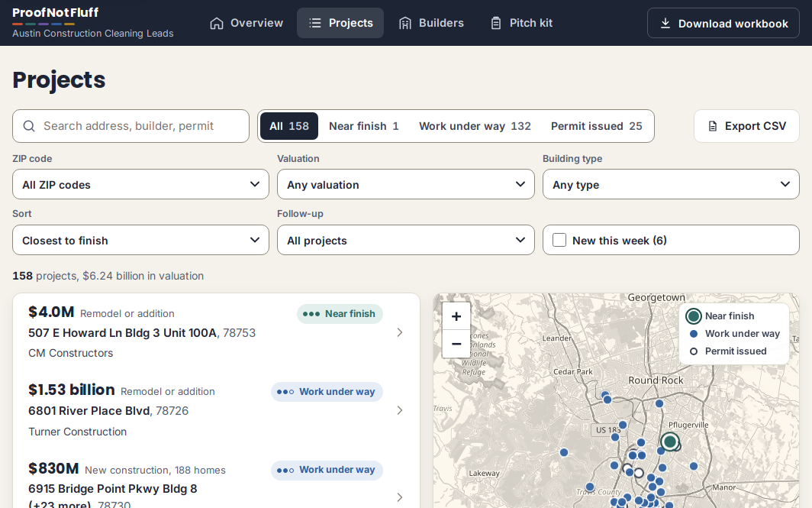The width and height of the screenshot is (812, 508).
Task: Open the Sort dropdown
Action: pyautogui.click(x=141, y=240)
